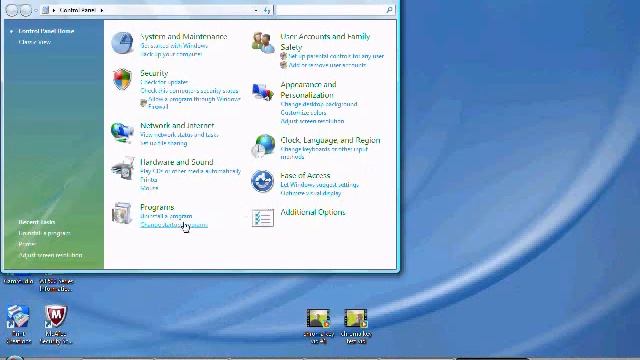Open the McAfee Security desktop shortcut

56,324
